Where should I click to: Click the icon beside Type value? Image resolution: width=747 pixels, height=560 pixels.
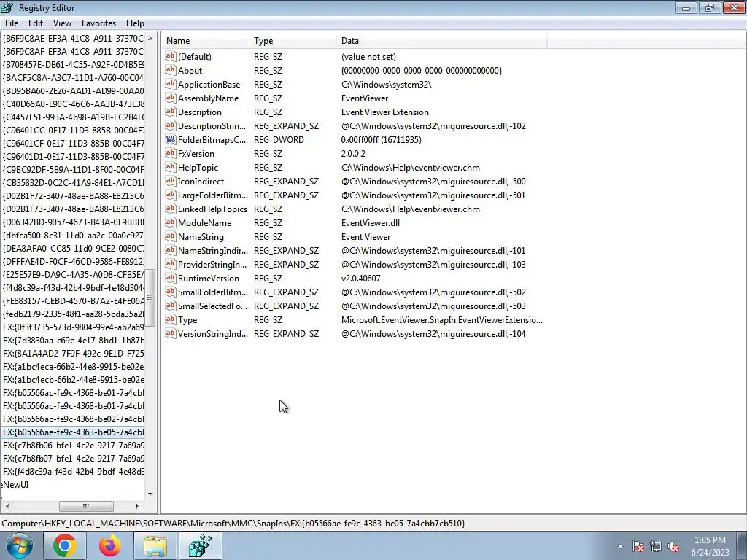171,319
